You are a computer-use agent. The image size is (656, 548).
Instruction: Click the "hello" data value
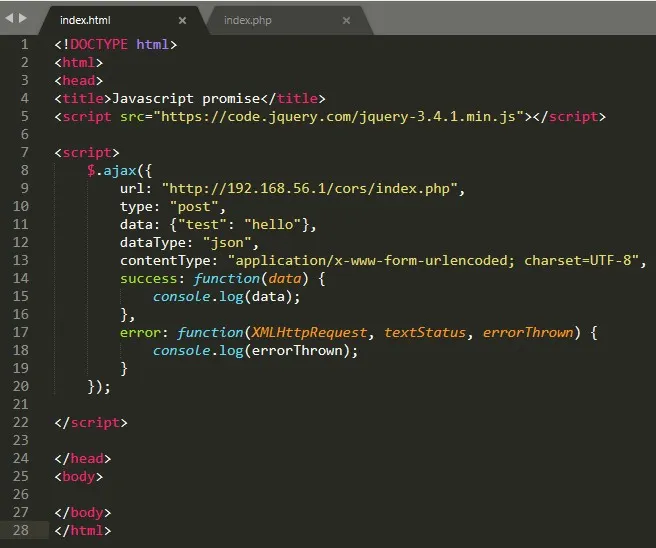pyautogui.click(x=273, y=225)
